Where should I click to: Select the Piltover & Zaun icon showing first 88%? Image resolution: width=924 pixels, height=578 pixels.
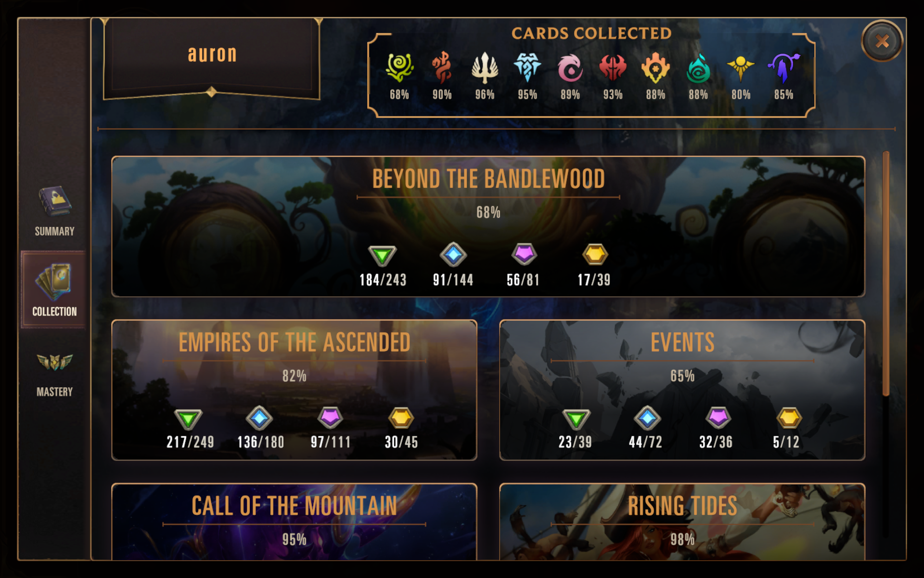(x=655, y=68)
